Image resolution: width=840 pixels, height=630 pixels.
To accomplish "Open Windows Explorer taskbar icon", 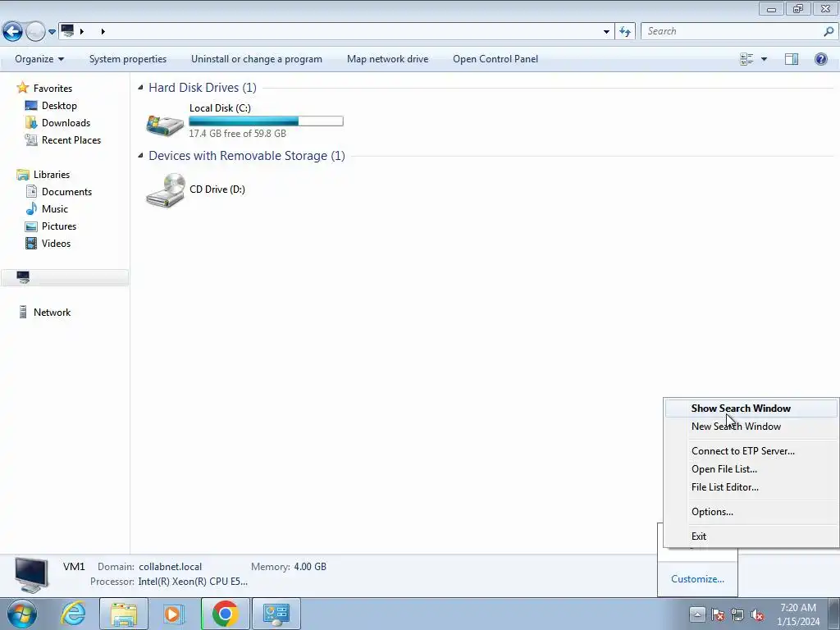I will [x=124, y=614].
